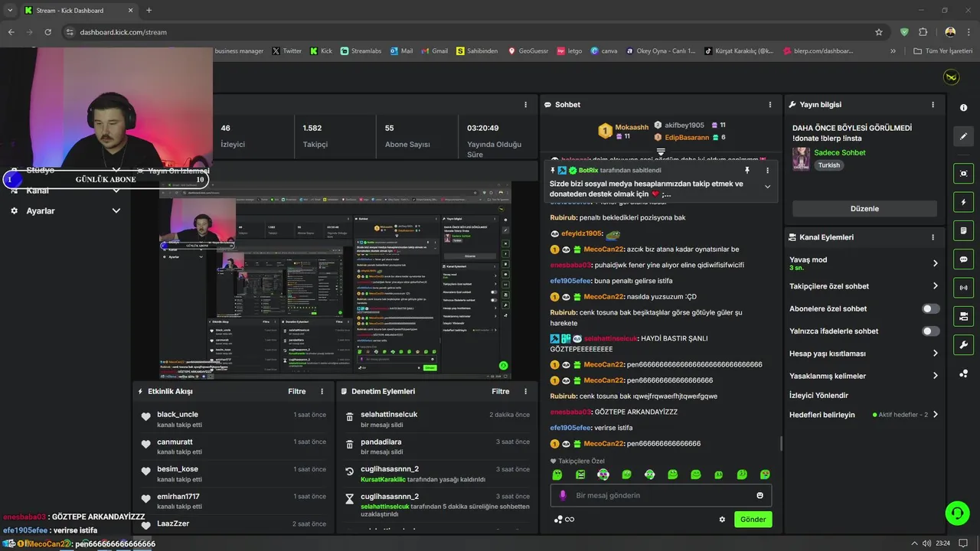This screenshot has width=980, height=551.
Task: Click the pin icon on BotRix message
Action: (747, 170)
